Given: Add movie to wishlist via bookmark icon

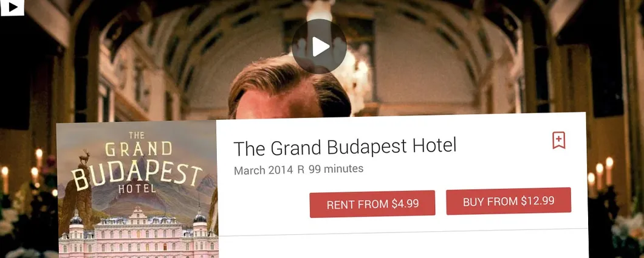Looking at the screenshot, I should [x=558, y=141].
